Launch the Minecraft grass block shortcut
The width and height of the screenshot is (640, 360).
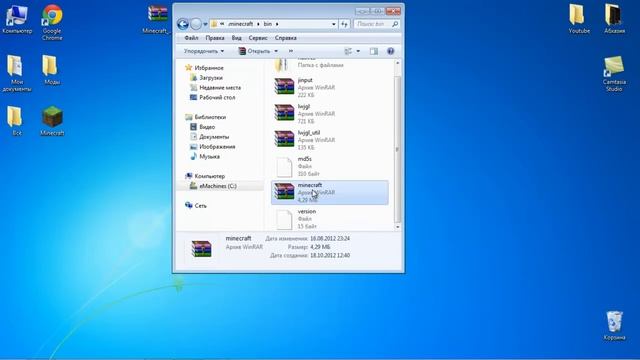point(52,121)
